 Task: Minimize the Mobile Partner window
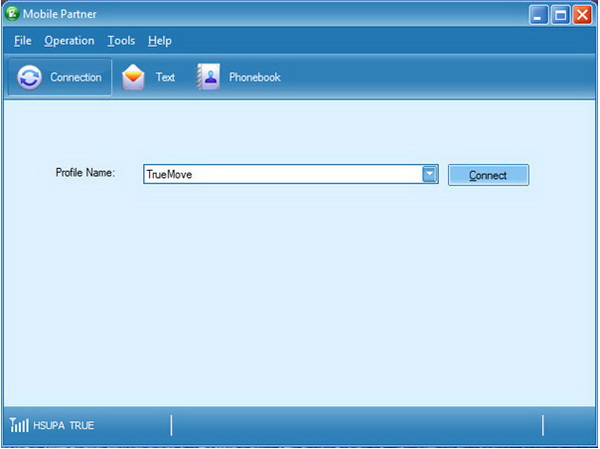pyautogui.click(x=538, y=15)
